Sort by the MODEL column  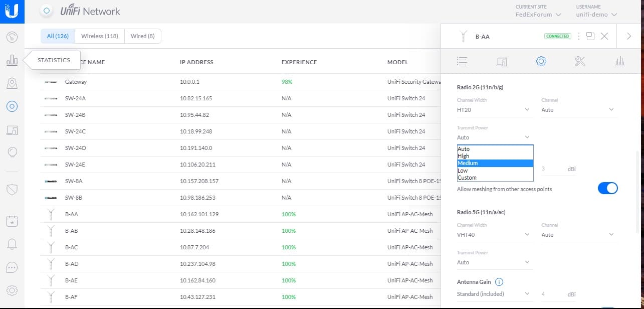click(x=398, y=62)
